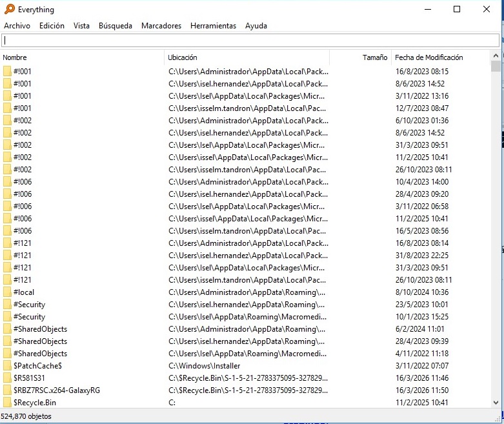Image resolution: width=504 pixels, height=424 pixels.
Task: Click scrollbar up arrow
Action: coord(496,56)
